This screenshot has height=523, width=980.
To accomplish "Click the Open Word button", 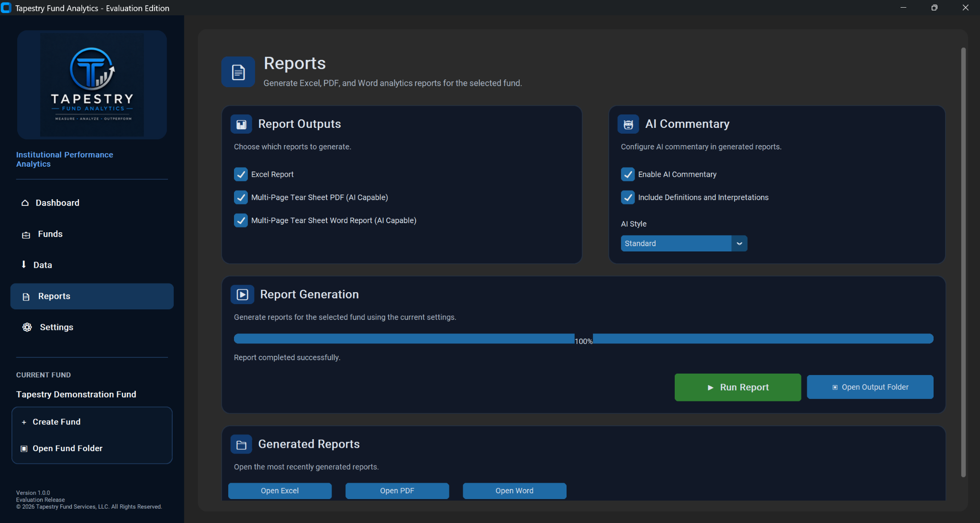I will pos(514,491).
